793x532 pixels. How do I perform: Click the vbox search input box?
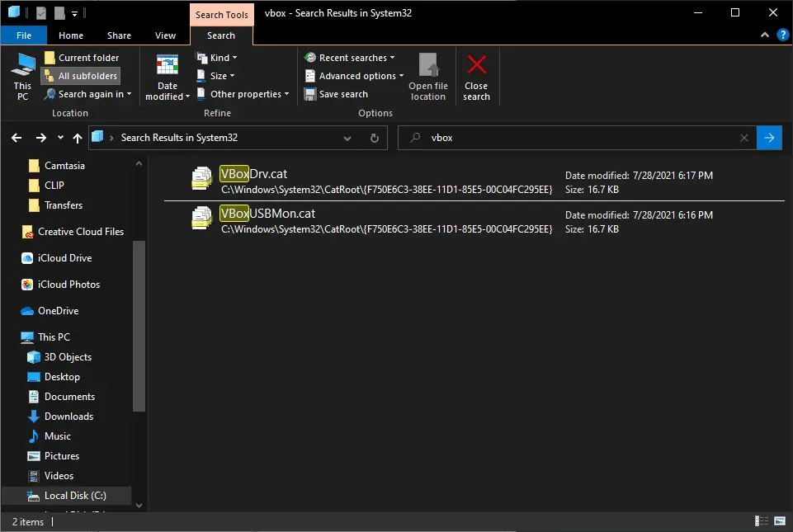(x=577, y=138)
